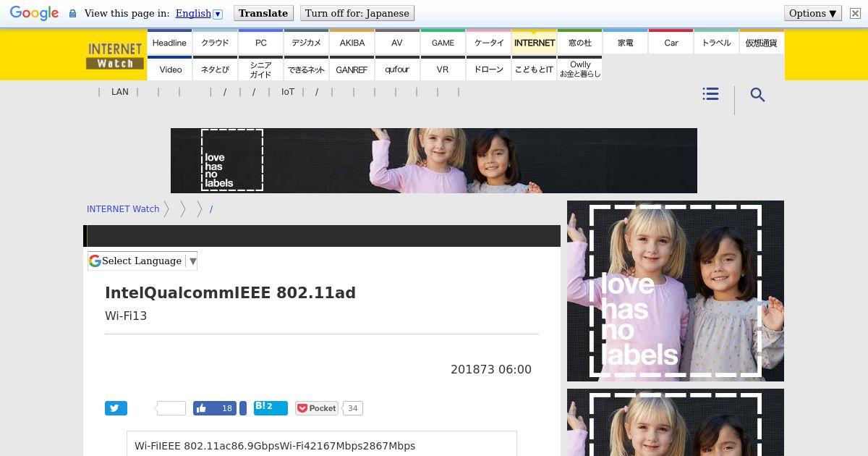Open the English language dropdown
This screenshot has height=456, width=868.
pos(198,13)
